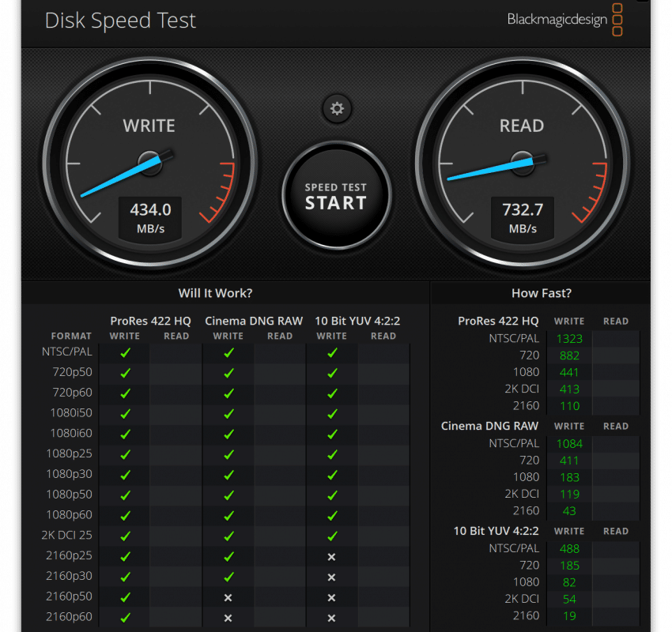
Task: Click 10 Bit YUV write checkmark for 1080p25
Action: click(x=332, y=455)
